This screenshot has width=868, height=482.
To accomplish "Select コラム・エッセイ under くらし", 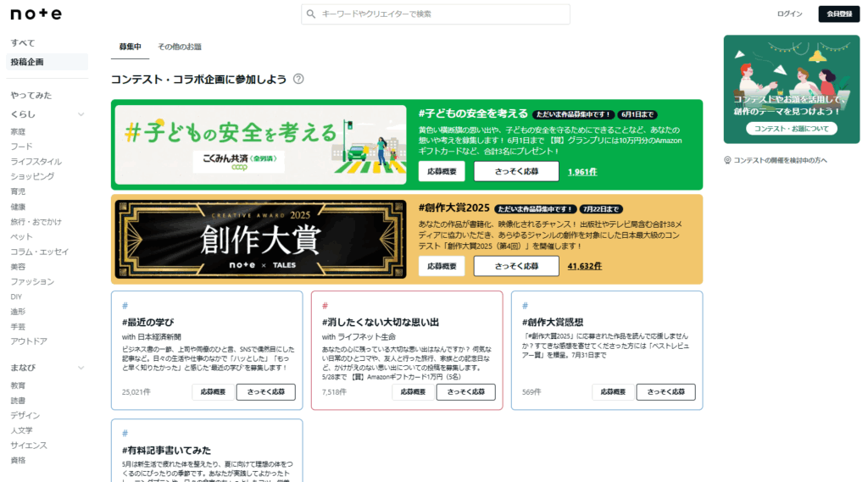I will (x=39, y=252).
